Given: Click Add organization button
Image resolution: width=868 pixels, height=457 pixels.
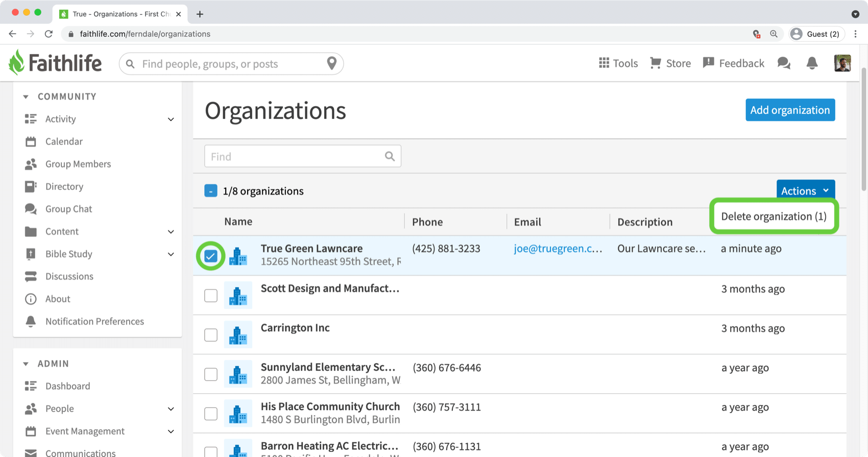Looking at the screenshot, I should [x=790, y=110].
